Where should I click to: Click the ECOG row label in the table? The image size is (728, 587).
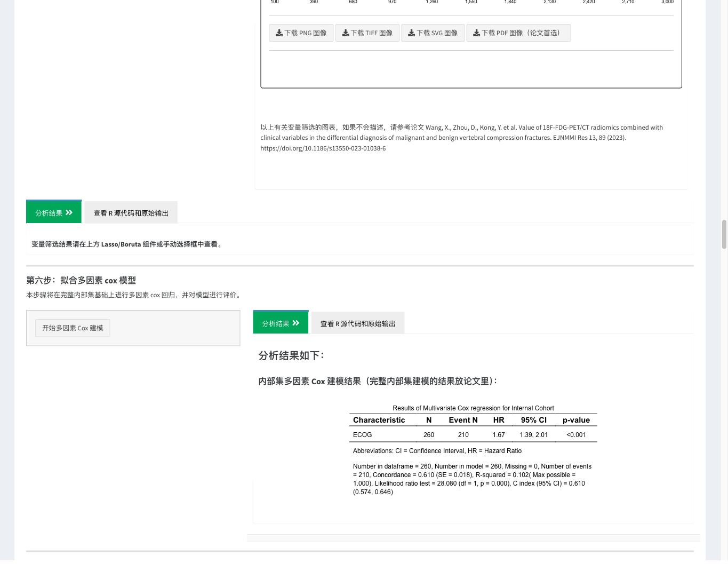(363, 435)
